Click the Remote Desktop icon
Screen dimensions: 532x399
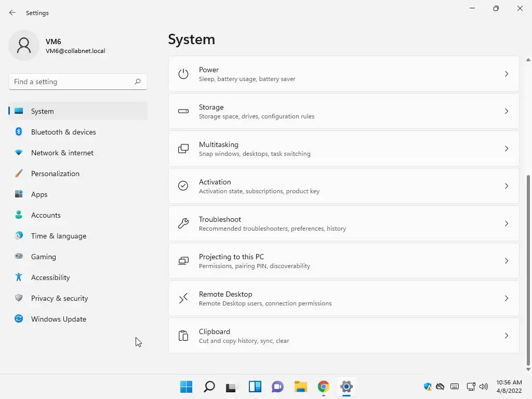(183, 298)
